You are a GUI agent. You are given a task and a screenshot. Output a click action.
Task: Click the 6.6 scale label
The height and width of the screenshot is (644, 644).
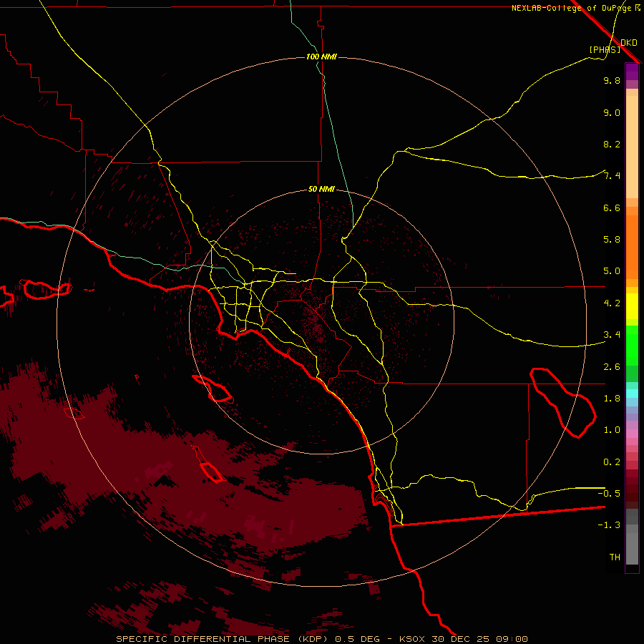612,208
